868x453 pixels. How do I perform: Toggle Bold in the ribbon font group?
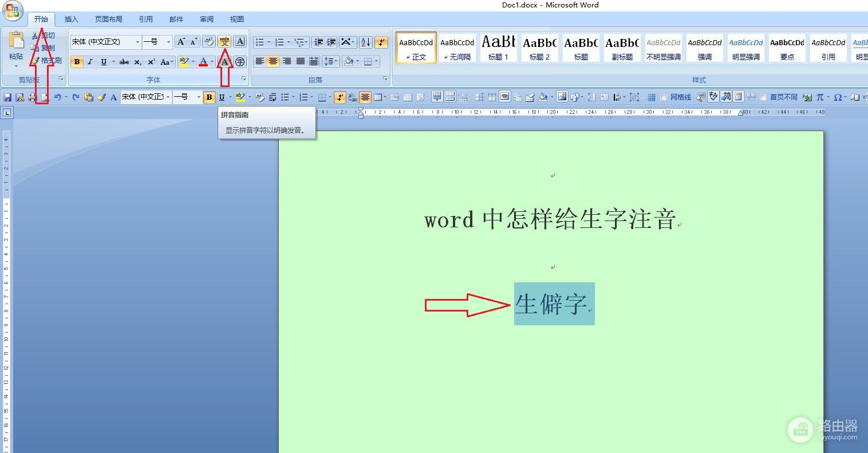pos(77,62)
